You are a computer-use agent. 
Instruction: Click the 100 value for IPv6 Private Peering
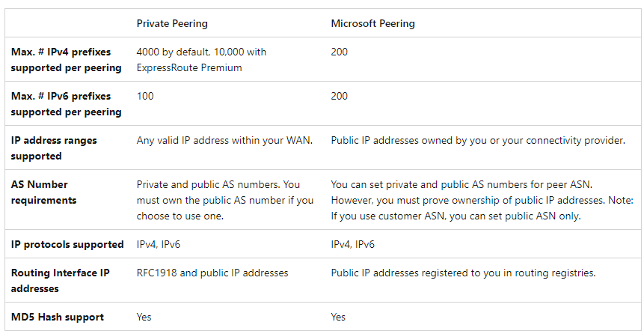[144, 97]
